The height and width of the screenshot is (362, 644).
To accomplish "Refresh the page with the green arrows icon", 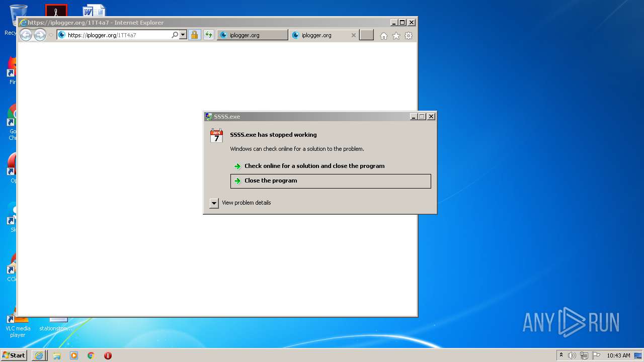I will tap(209, 35).
